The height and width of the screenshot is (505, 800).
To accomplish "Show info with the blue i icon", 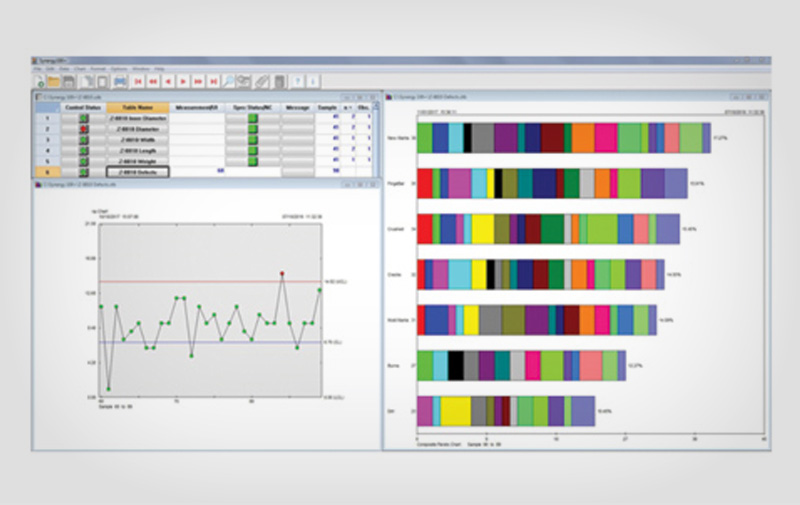I will point(313,82).
